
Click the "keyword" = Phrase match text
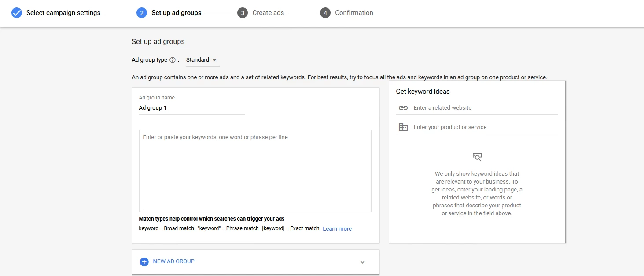point(228,228)
